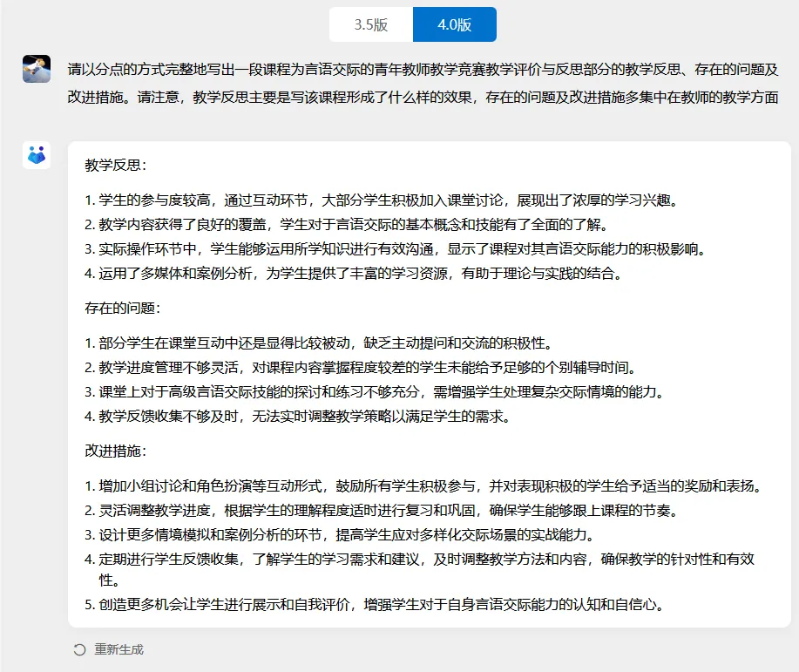Click line 实际操作环节中
Image resolution: width=799 pixels, height=672 pixels.
tap(397, 249)
